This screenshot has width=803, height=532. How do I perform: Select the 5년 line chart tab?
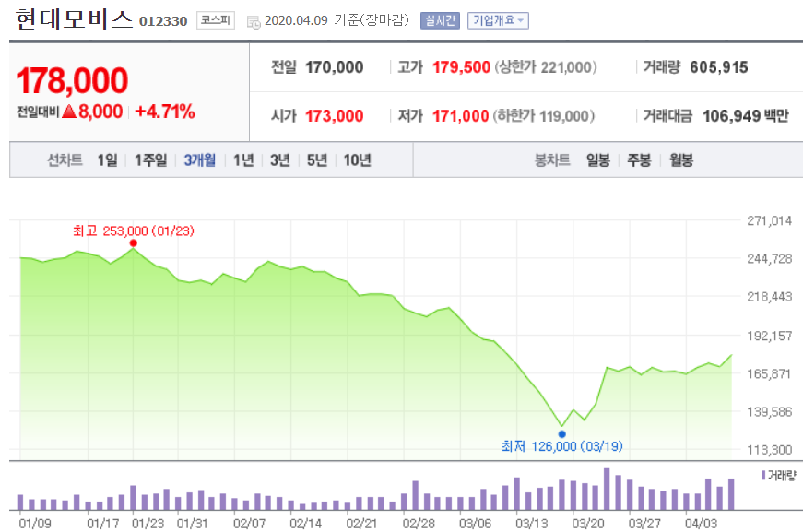pyautogui.click(x=317, y=160)
